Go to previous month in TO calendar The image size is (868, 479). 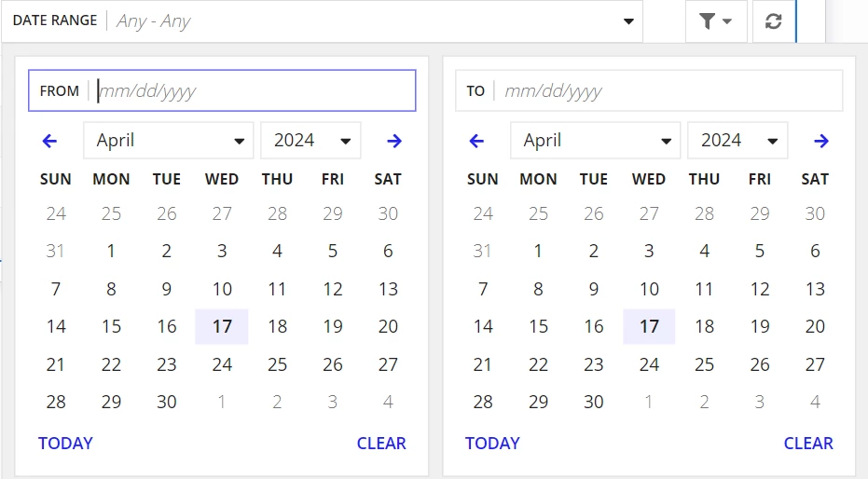click(x=476, y=141)
